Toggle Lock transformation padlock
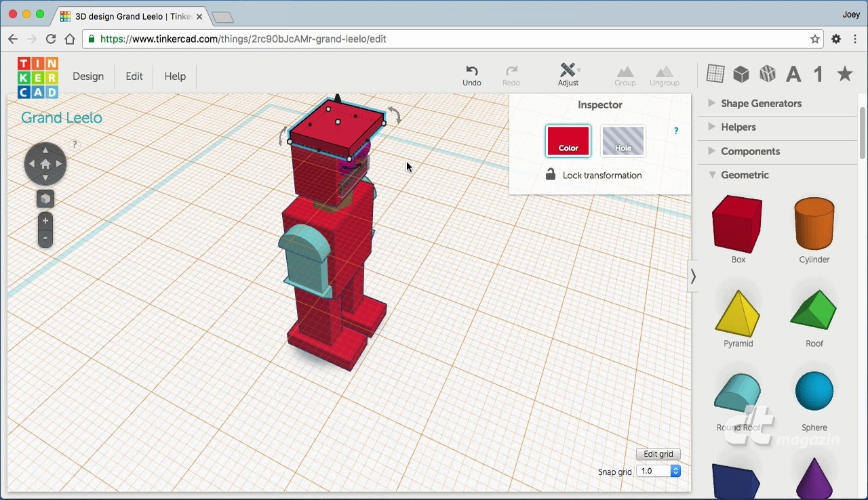868x500 pixels. (x=551, y=175)
